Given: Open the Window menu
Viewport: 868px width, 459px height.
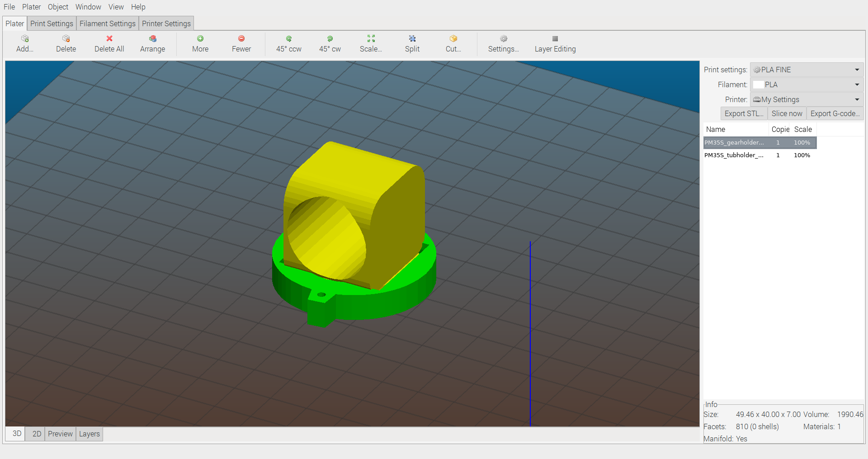Looking at the screenshot, I should pos(88,7).
